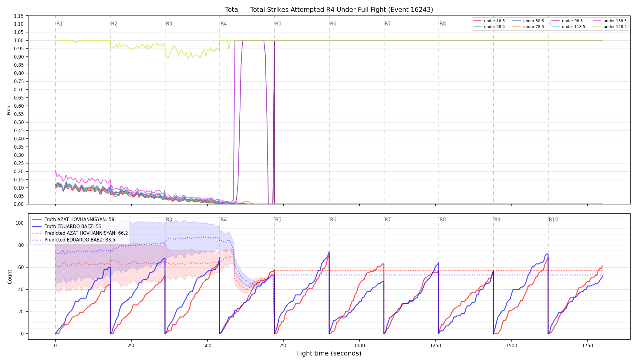Click the R10 label in bottom chart

(553, 220)
